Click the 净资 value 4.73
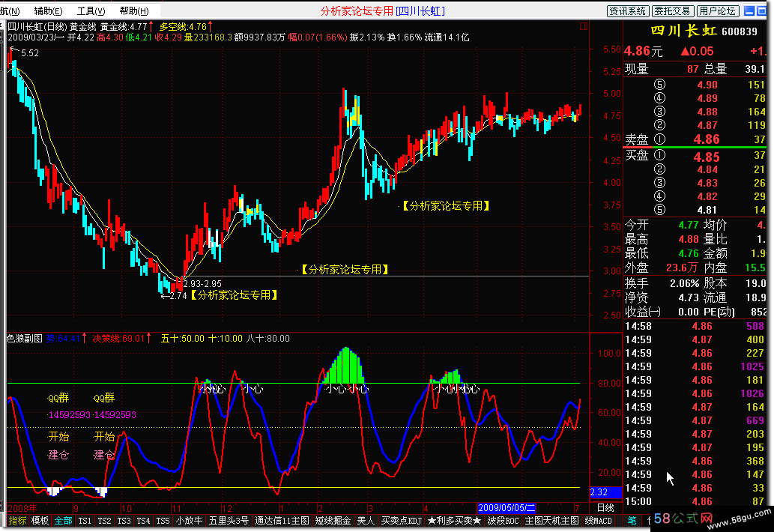Image resolution: width=774 pixels, height=532 pixels. click(x=689, y=297)
